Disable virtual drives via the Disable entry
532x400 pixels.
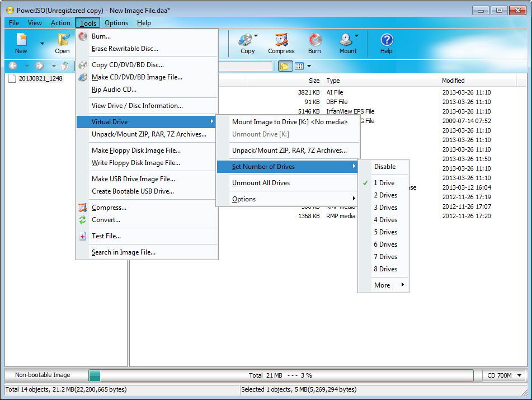click(385, 166)
